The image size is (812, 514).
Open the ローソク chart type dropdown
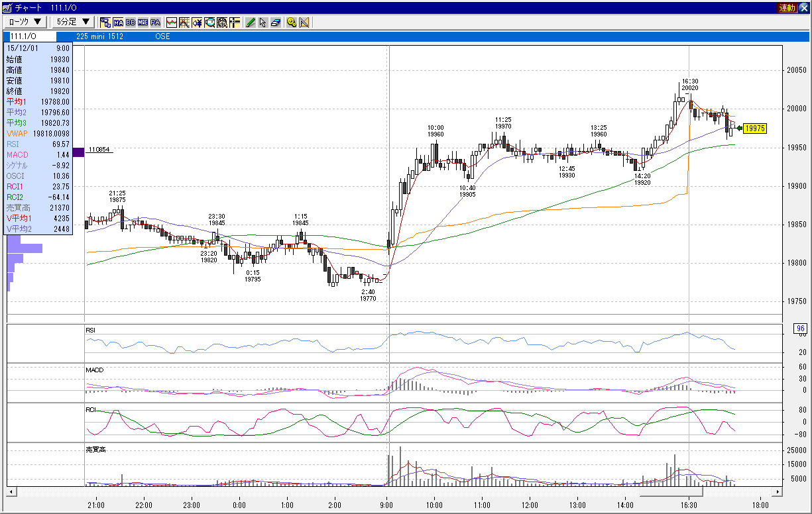click(25, 22)
